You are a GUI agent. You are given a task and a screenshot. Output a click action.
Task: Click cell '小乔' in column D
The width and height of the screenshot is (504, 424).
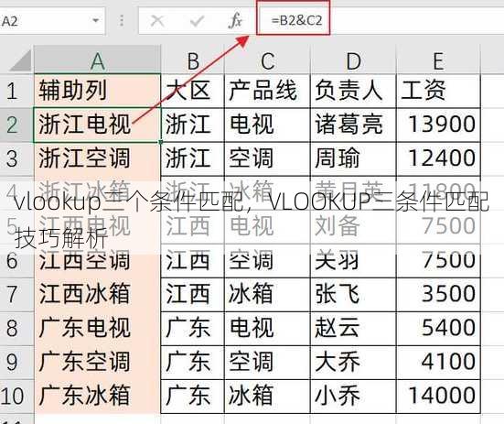pyautogui.click(x=353, y=397)
